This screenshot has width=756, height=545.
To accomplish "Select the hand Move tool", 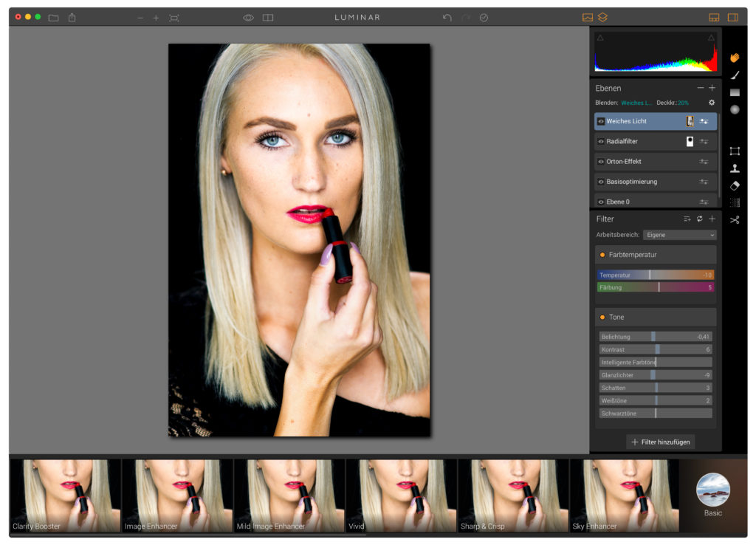I will click(735, 58).
